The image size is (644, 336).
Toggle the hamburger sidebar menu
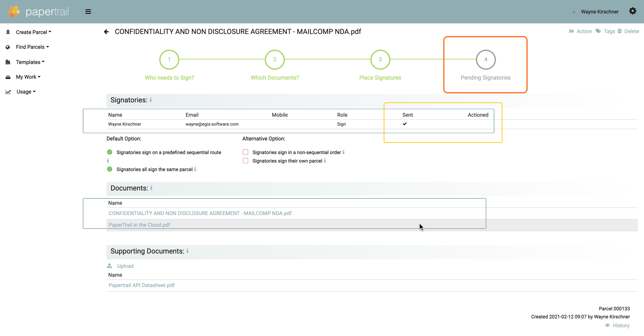point(88,11)
